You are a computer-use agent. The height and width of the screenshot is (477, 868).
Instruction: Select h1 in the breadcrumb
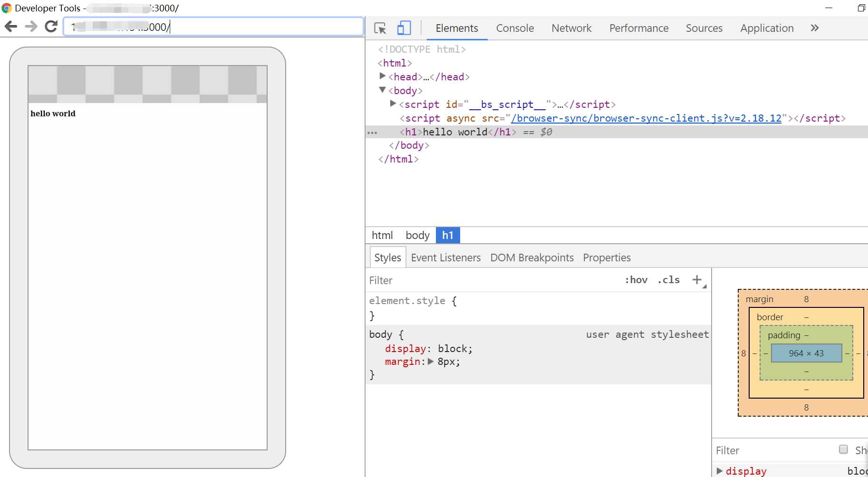(x=448, y=235)
